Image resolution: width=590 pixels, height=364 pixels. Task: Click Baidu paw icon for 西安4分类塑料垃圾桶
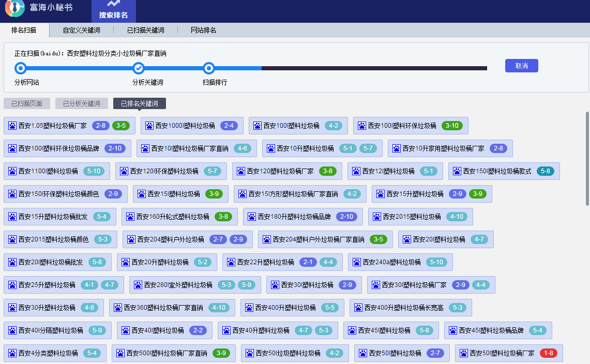tap(12, 353)
